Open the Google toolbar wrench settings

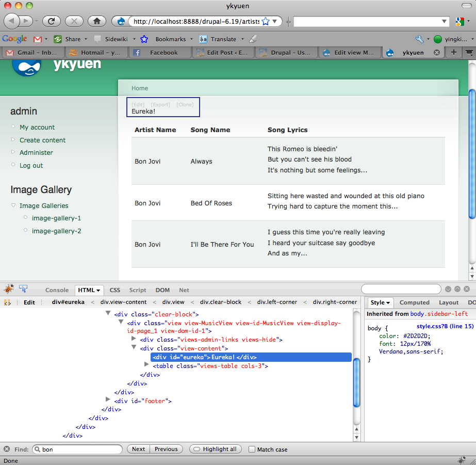point(419,39)
